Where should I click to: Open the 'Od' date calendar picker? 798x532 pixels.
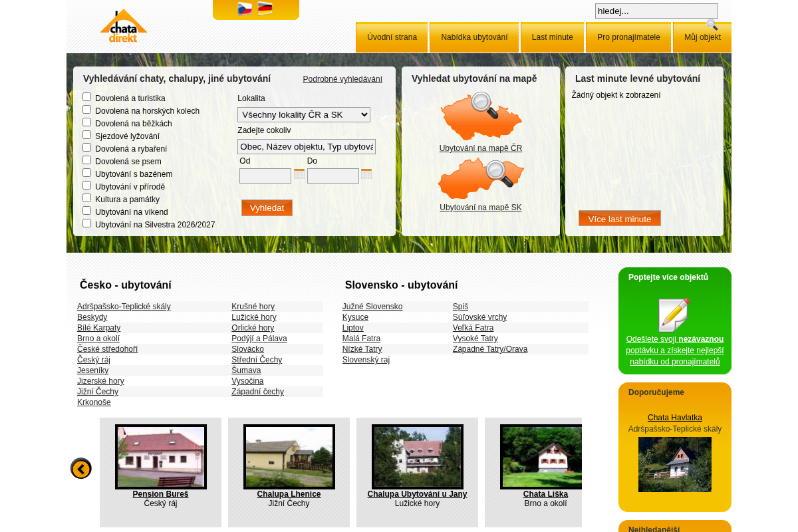click(x=299, y=174)
